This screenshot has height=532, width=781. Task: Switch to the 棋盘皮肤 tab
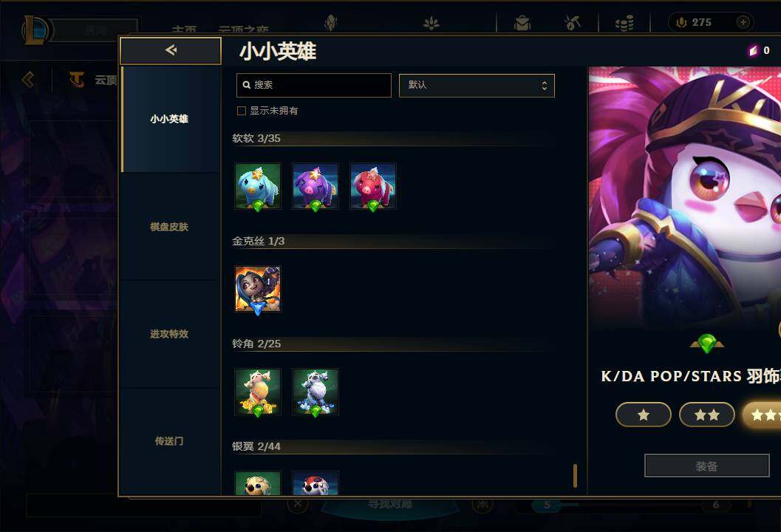169,227
